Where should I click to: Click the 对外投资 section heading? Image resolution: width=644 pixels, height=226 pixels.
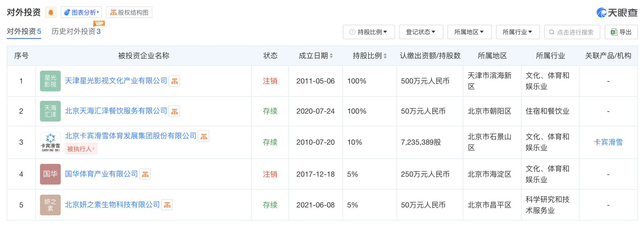pyautogui.click(x=24, y=12)
